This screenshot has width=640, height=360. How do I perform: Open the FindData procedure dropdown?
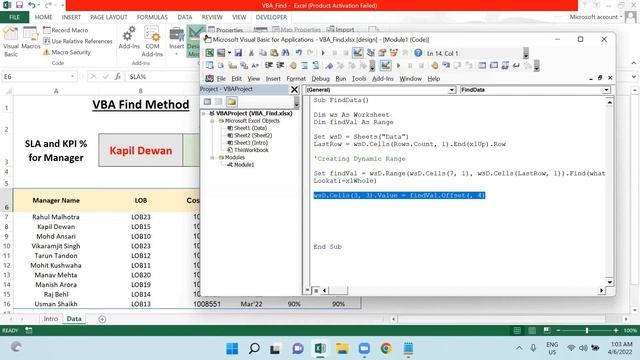(x=607, y=90)
